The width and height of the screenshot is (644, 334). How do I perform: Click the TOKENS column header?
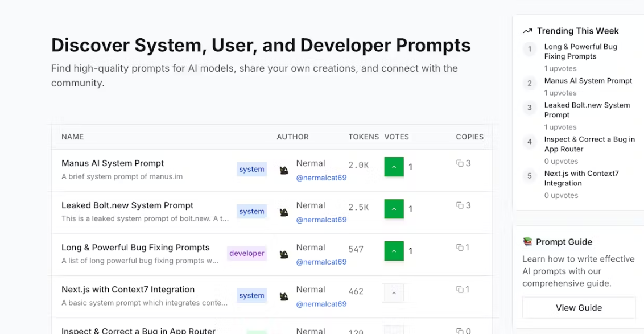click(364, 137)
